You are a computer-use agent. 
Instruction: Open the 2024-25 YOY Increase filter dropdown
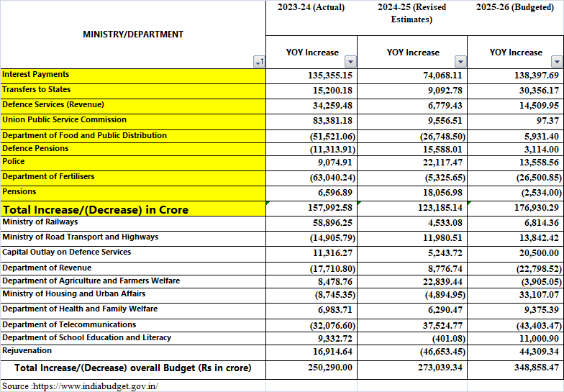click(460, 62)
